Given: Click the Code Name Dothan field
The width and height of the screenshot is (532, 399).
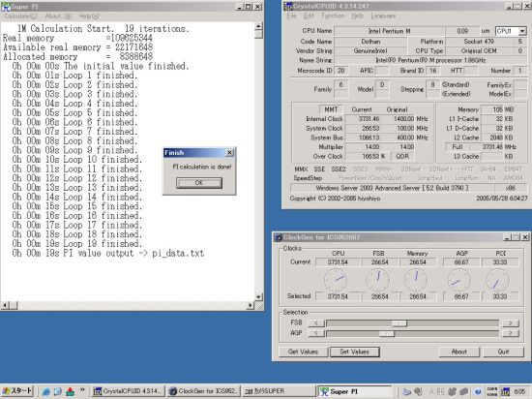Looking at the screenshot, I should (370, 42).
